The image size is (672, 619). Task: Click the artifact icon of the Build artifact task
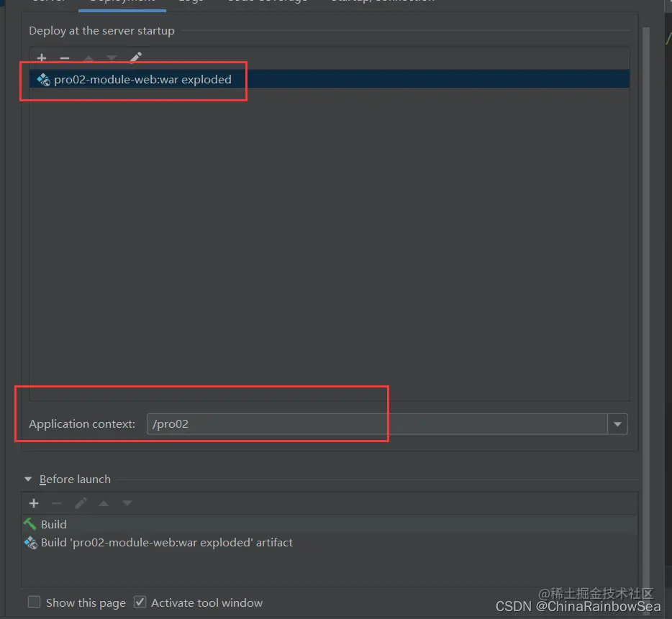pos(30,543)
